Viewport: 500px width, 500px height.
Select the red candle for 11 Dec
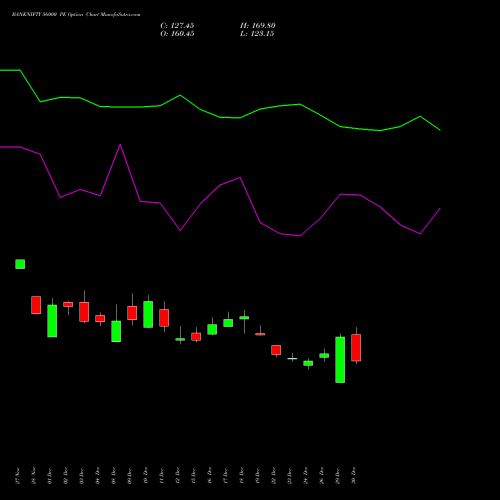pyautogui.click(x=164, y=318)
